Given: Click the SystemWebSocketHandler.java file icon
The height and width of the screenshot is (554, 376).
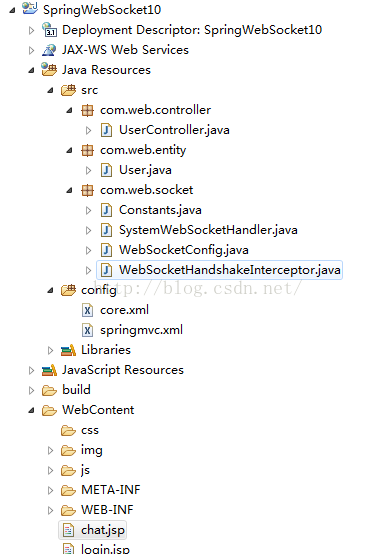Looking at the screenshot, I should pos(106,230).
